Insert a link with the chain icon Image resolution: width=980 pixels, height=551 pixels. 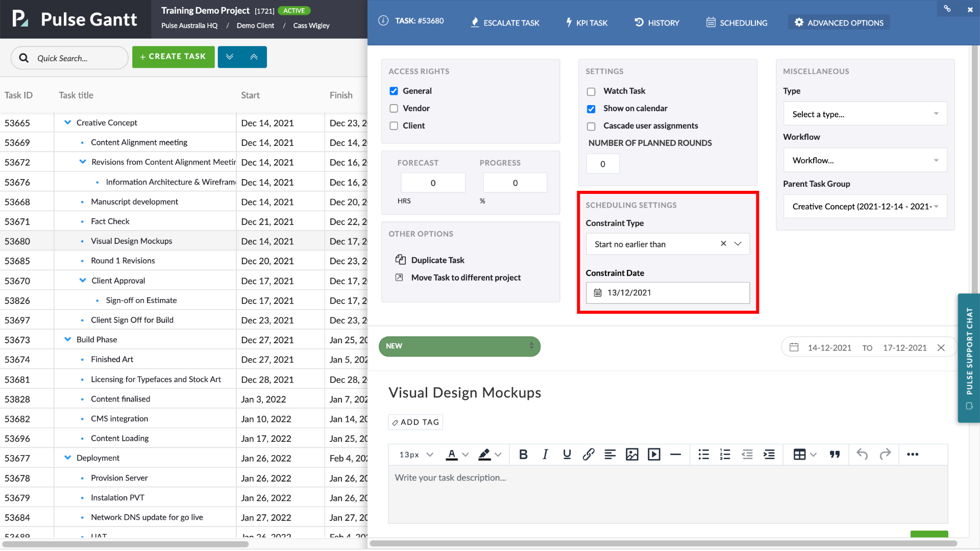click(588, 455)
